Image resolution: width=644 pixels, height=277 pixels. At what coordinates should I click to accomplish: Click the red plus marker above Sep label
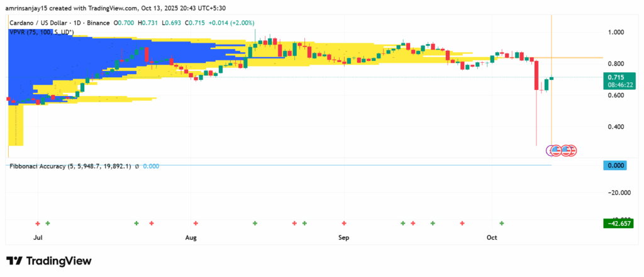pyautogui.click(x=343, y=223)
